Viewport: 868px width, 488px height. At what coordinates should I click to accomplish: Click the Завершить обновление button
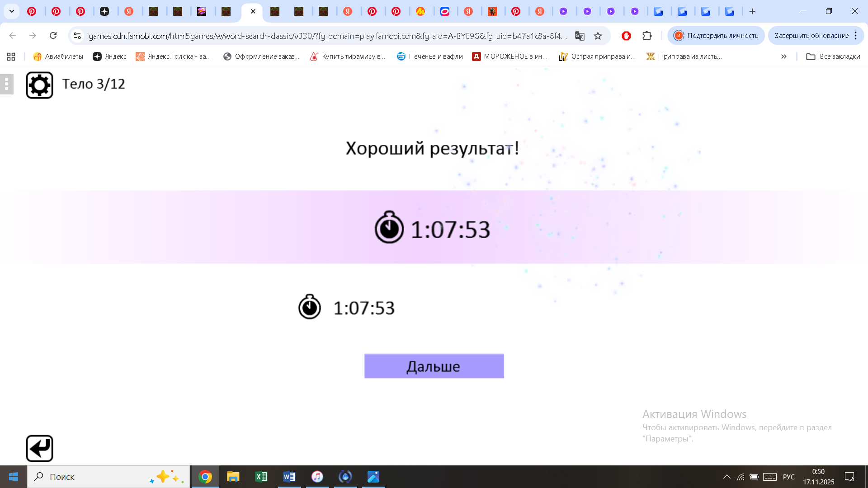811,35
